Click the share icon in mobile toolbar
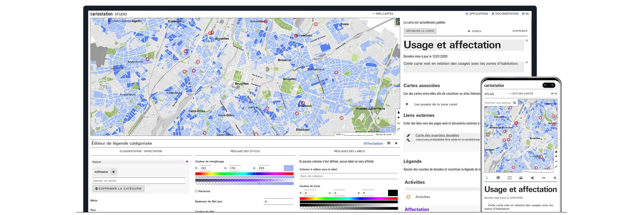Screen dimensions: 644x215 pyautogui.click(x=532, y=178)
